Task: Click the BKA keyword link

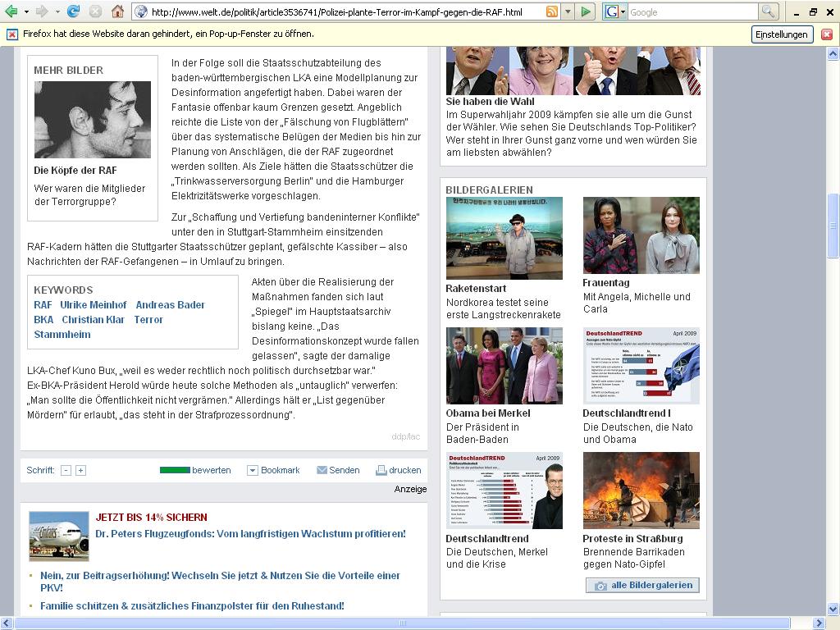Action: tap(43, 320)
